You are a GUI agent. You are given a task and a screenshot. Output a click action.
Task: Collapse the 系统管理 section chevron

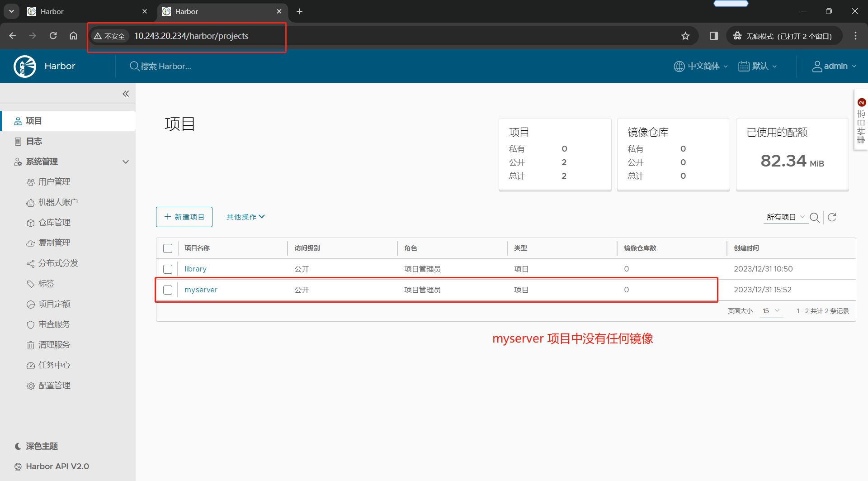tap(126, 162)
